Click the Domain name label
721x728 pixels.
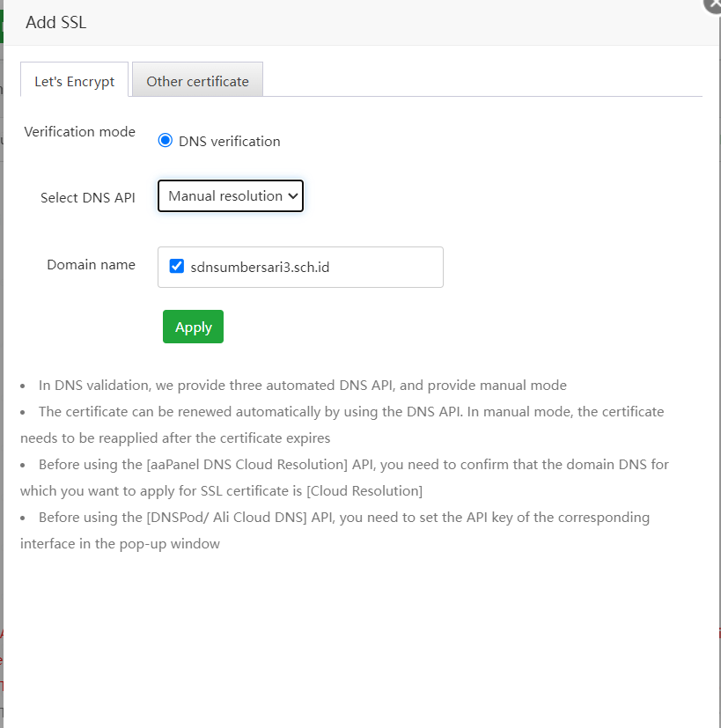pos(91,265)
